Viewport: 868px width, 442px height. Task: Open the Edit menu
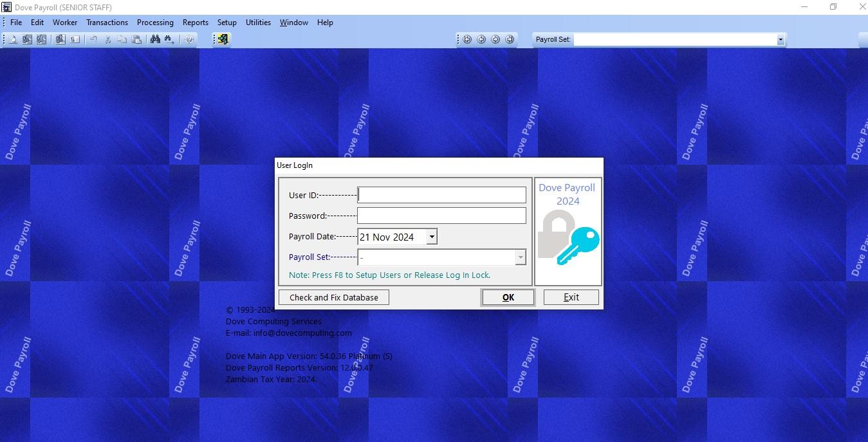tap(37, 23)
